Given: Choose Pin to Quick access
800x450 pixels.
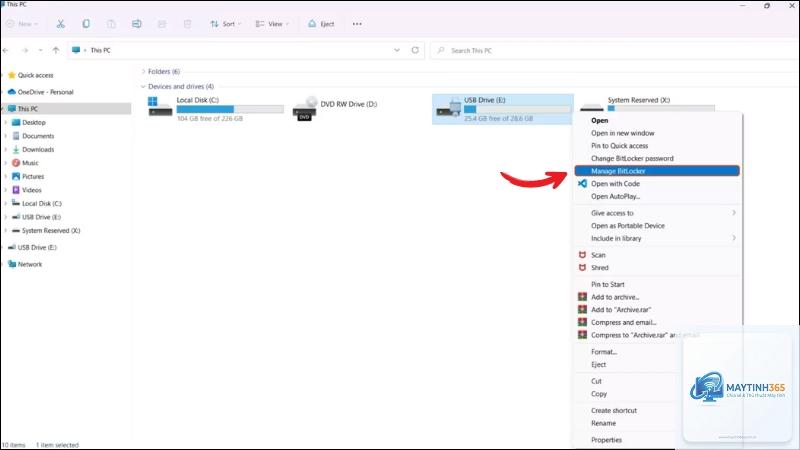Looking at the screenshot, I should point(619,146).
